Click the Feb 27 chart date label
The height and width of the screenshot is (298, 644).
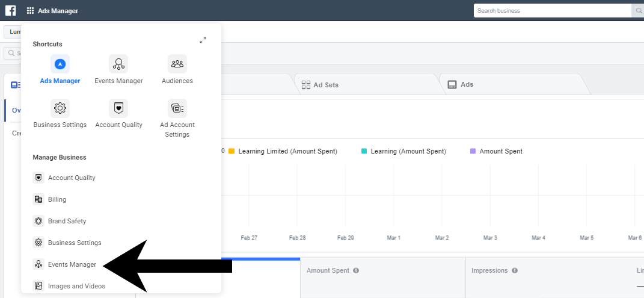(249, 238)
